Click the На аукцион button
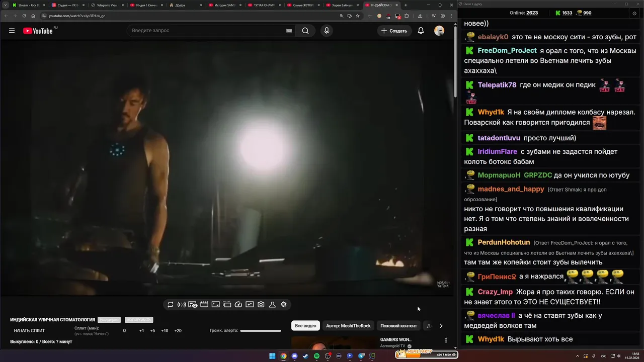Screen dimensions: 644x362 (109, 320)
